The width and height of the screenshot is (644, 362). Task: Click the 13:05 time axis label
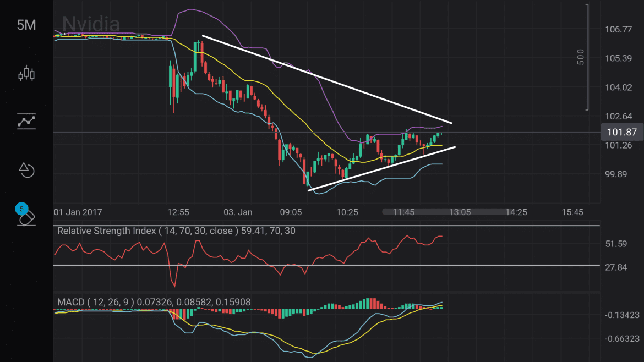tap(460, 212)
